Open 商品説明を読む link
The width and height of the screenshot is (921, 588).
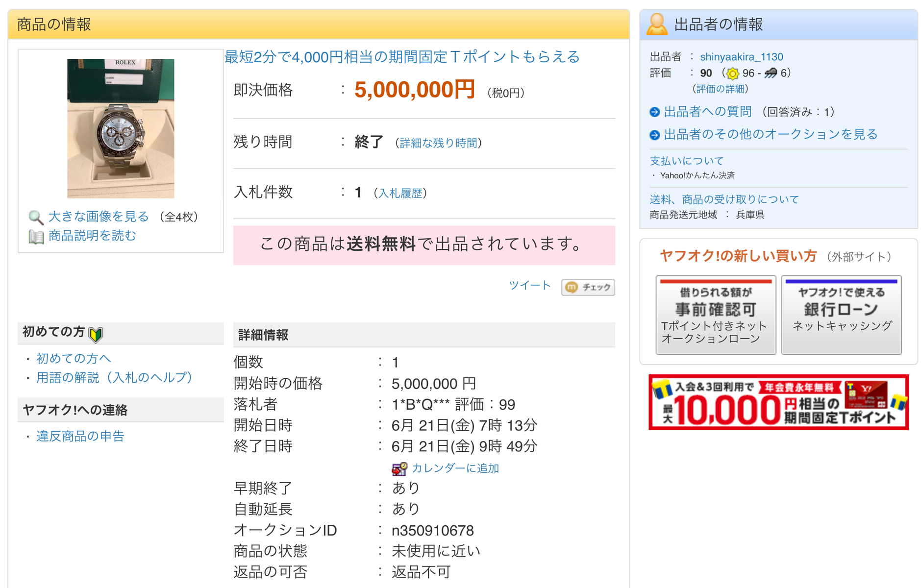coord(92,236)
